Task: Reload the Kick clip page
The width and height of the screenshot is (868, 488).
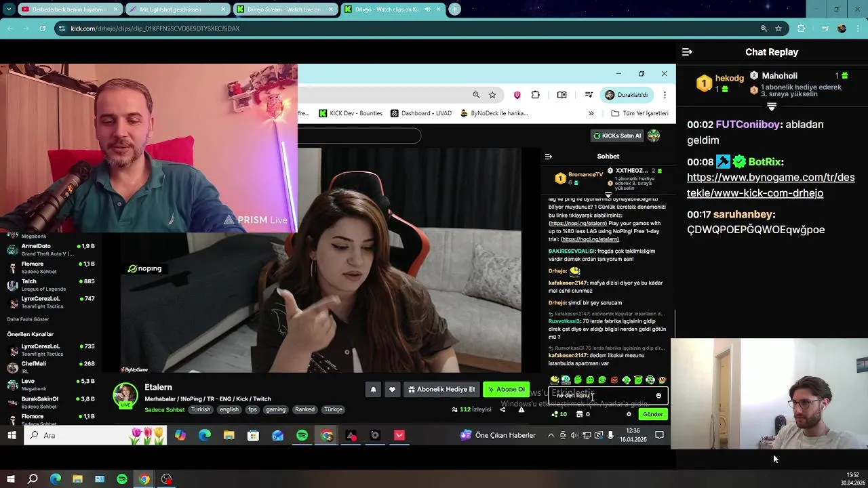Action: coord(43,28)
